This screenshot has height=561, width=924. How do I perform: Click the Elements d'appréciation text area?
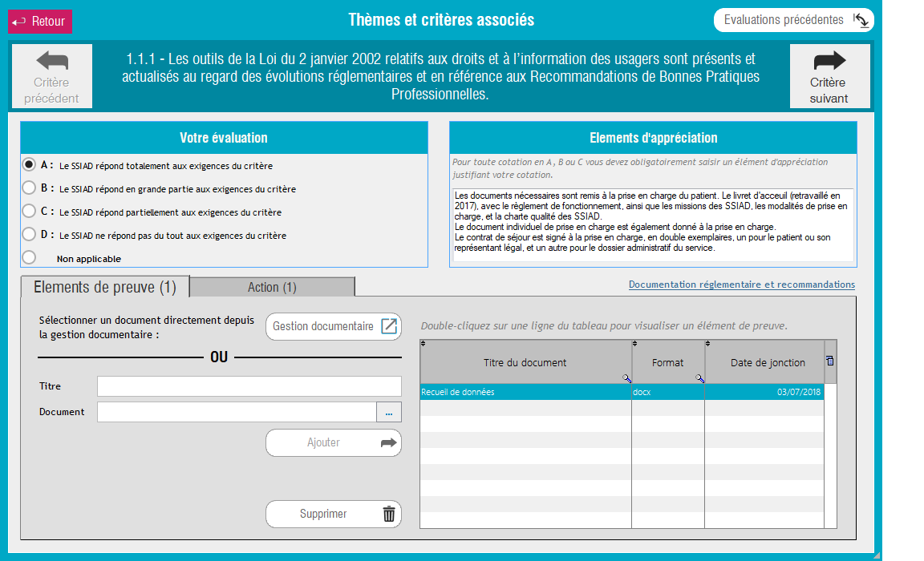pyautogui.click(x=653, y=225)
